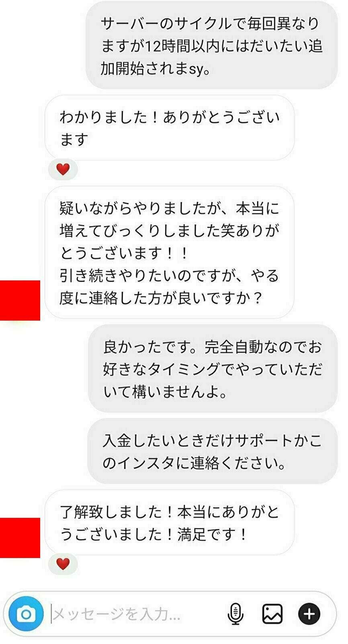Open the photo gallery picker icon
The image size is (348, 644).
tap(272, 614)
